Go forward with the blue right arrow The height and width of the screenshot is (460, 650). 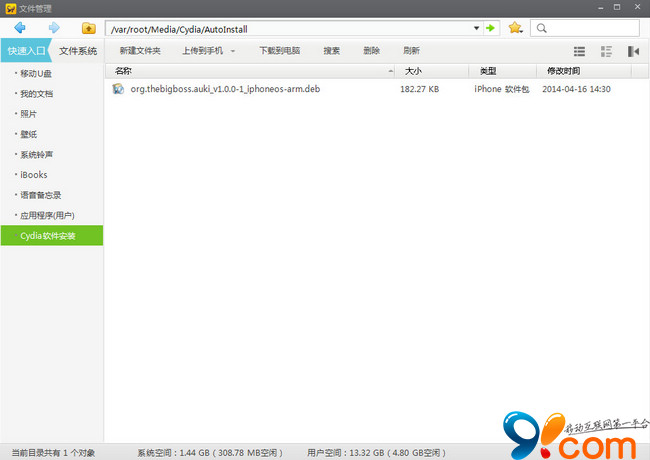point(54,28)
